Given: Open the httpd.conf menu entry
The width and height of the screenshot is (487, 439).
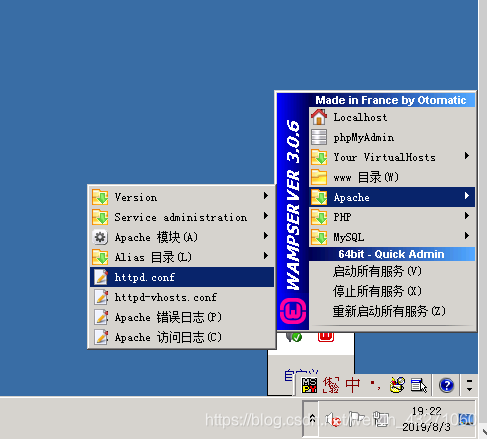Looking at the screenshot, I should tap(182, 277).
